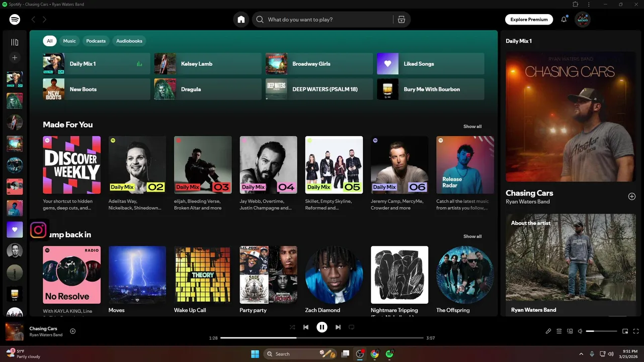Image resolution: width=644 pixels, height=362 pixels.
Task: Add Chasing Cars to library in right panel
Action: [x=632, y=197]
